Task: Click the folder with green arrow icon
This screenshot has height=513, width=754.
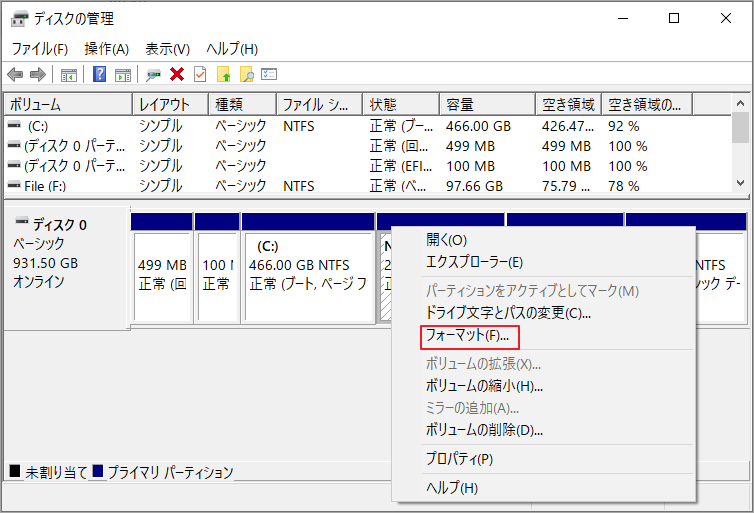Action: click(224, 75)
